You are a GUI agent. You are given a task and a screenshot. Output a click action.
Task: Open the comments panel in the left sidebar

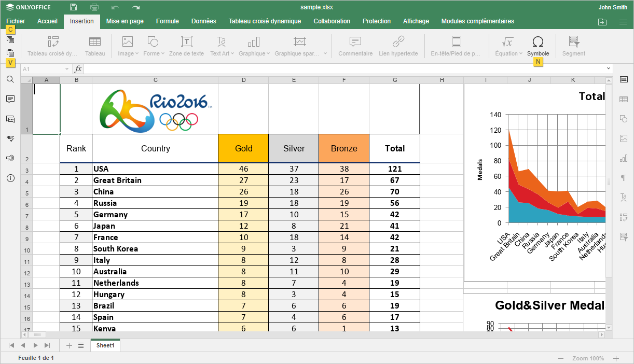tap(10, 99)
